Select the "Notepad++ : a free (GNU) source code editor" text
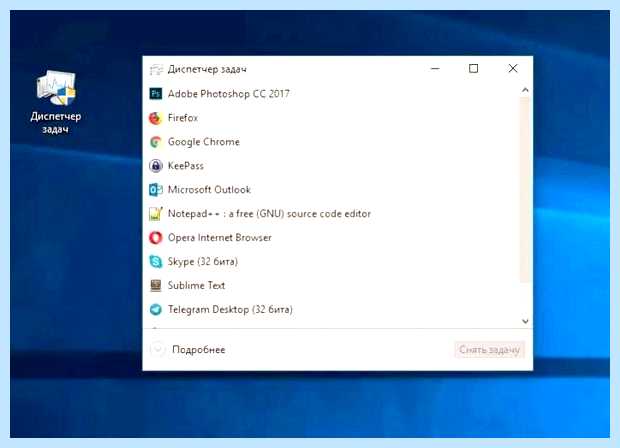 click(269, 214)
